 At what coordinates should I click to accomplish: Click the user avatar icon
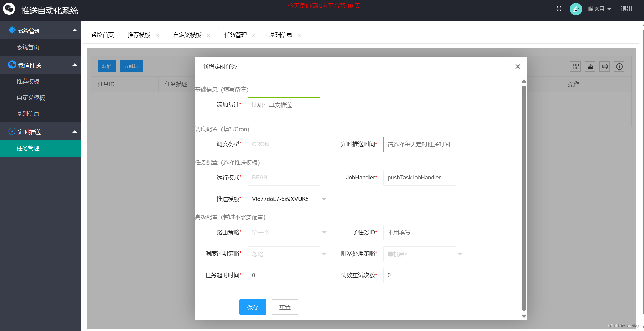[576, 9]
